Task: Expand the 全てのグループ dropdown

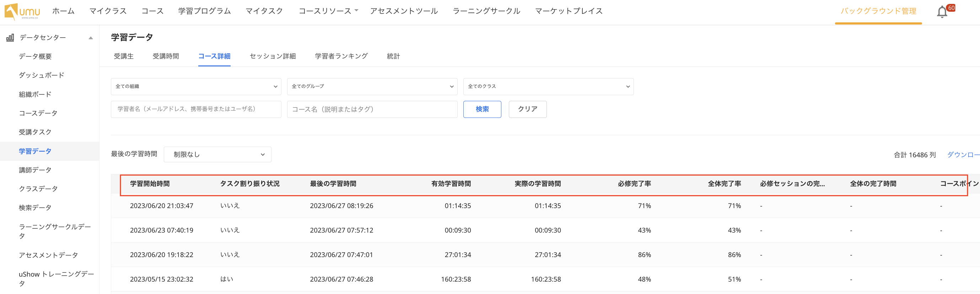Action: point(372,87)
